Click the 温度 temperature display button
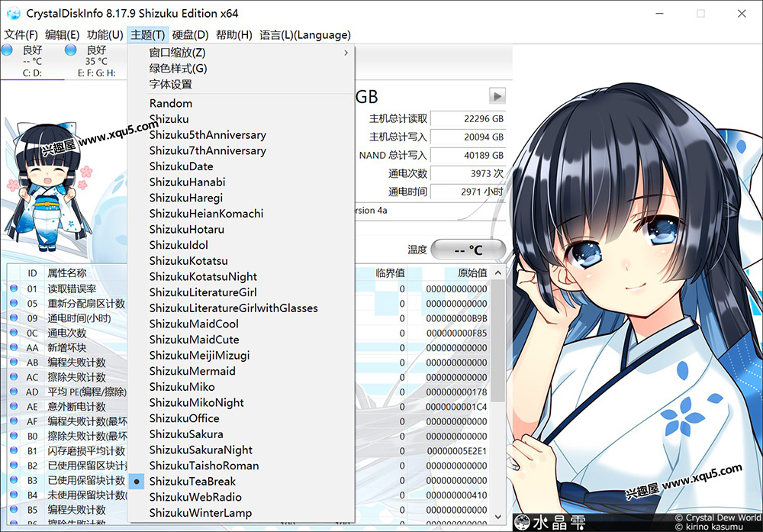 (x=468, y=250)
